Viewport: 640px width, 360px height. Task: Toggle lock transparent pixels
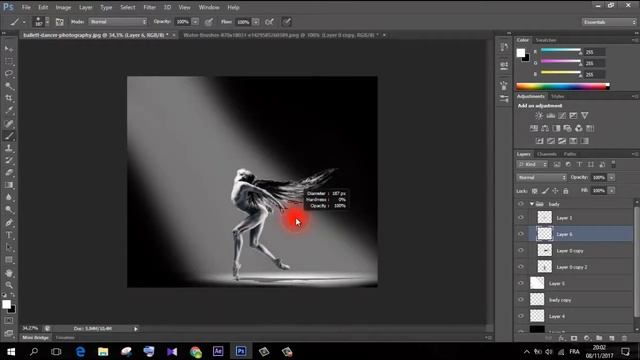point(535,191)
